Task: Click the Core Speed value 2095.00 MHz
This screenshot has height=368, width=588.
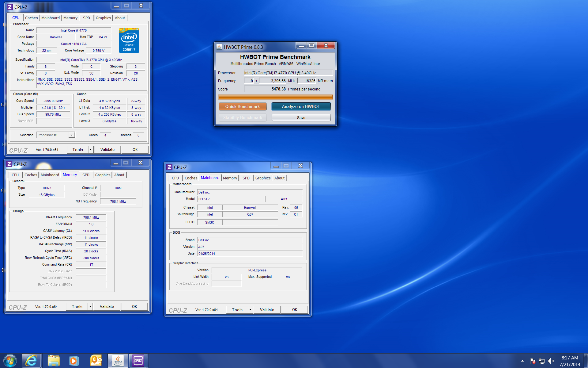Action: [x=53, y=101]
